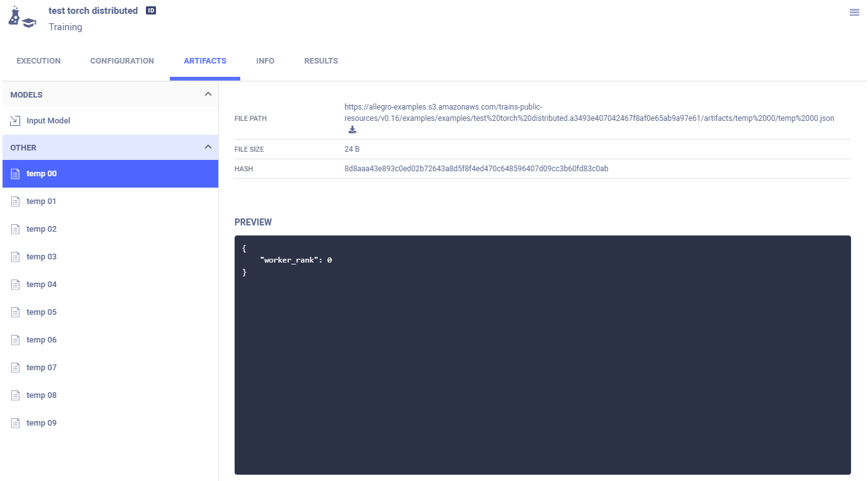Click the download icon below file path
The height and width of the screenshot is (481, 868).
click(x=352, y=130)
